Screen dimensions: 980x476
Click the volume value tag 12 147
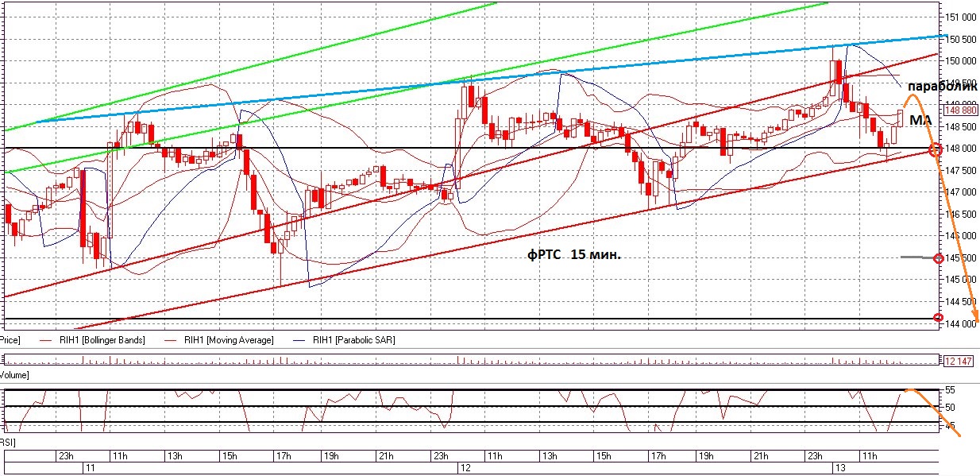tap(958, 362)
